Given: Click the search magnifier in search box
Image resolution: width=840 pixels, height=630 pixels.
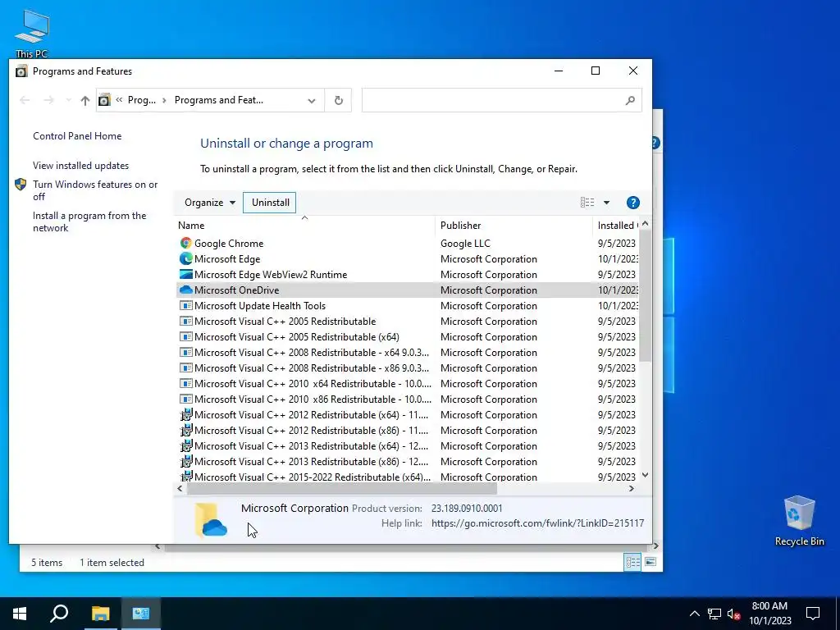Looking at the screenshot, I should [x=630, y=100].
